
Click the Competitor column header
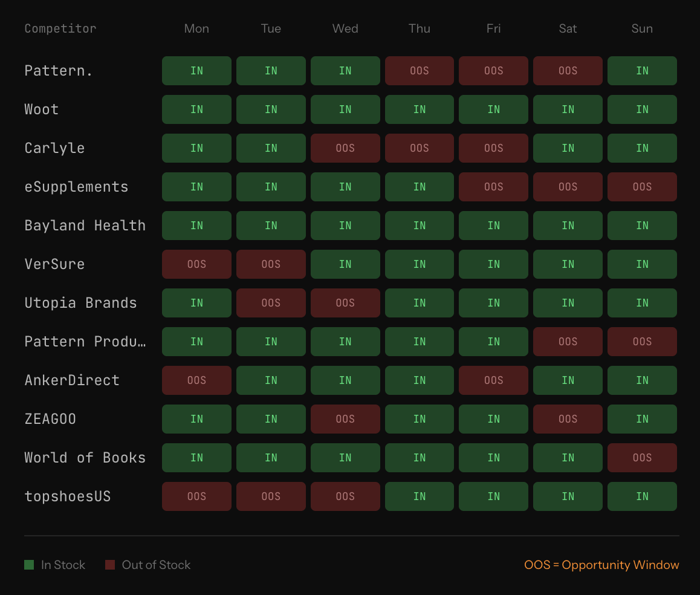point(60,28)
